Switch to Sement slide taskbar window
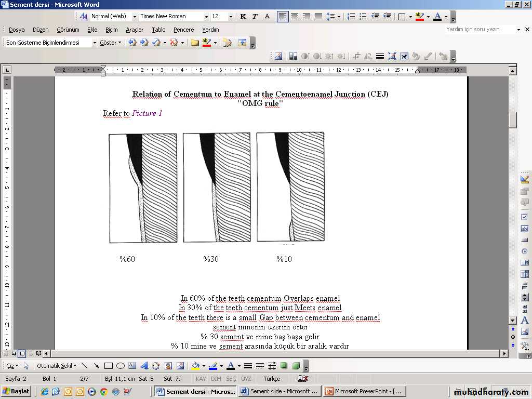Viewport: 532px width, 399px height. point(280,391)
